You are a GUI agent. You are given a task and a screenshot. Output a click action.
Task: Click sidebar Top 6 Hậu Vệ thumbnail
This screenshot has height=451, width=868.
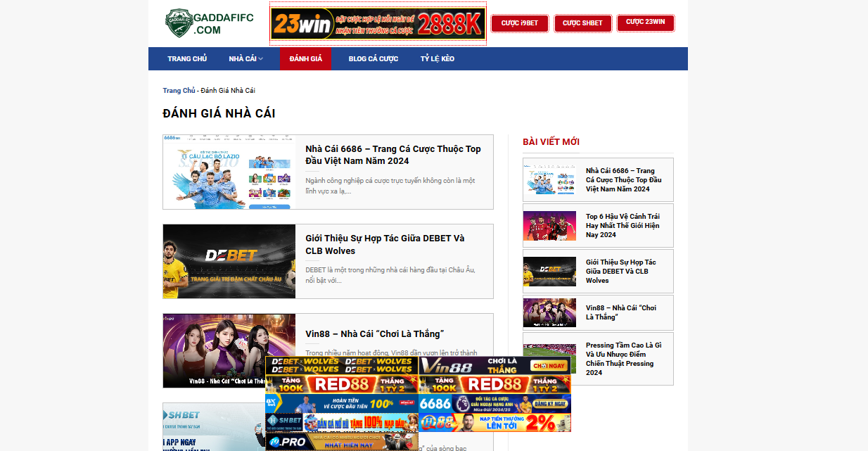549,226
